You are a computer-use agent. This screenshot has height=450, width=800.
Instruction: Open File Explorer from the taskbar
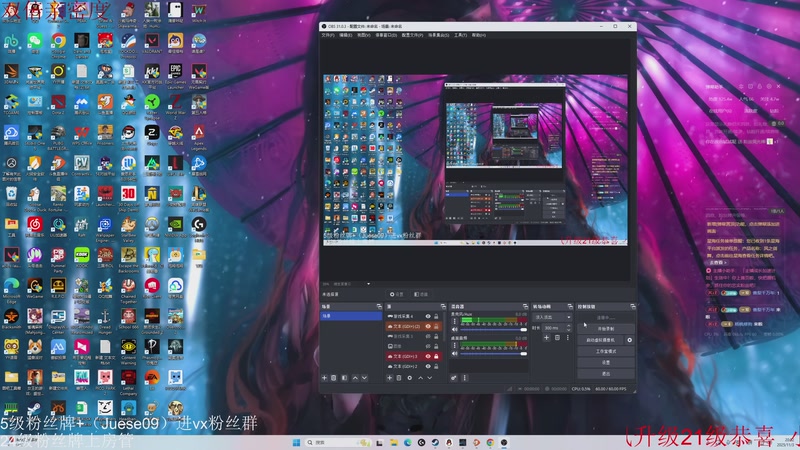pos(393,442)
